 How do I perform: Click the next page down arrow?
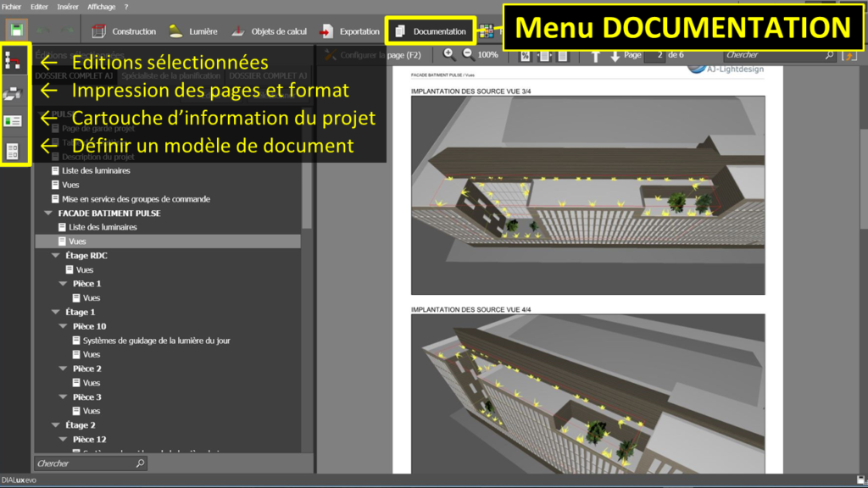click(x=615, y=54)
